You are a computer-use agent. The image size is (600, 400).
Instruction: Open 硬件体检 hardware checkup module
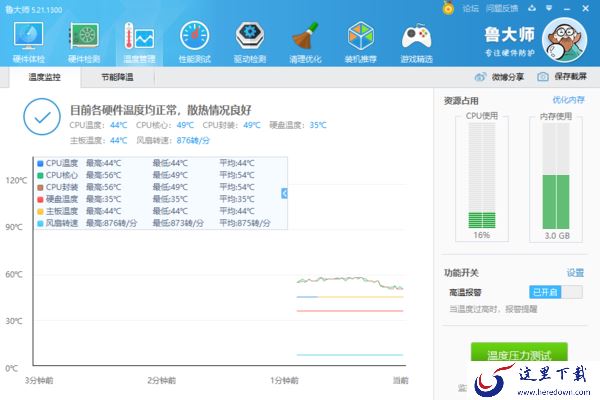coord(29,42)
